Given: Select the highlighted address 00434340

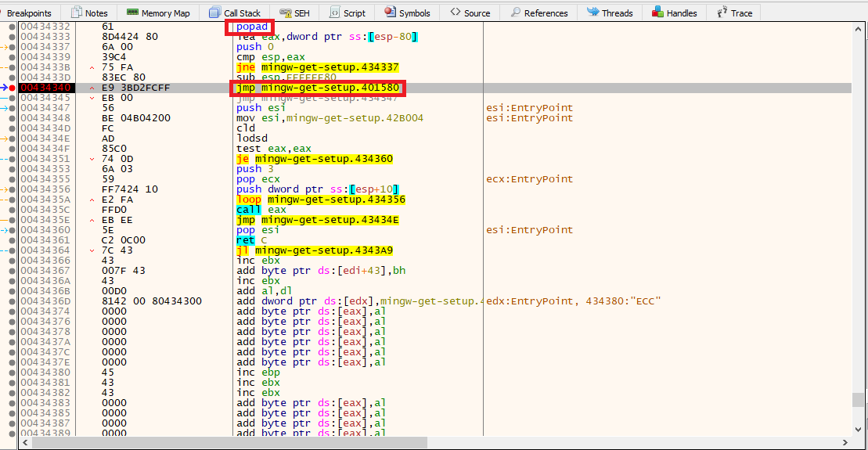Looking at the screenshot, I should tap(45, 88).
